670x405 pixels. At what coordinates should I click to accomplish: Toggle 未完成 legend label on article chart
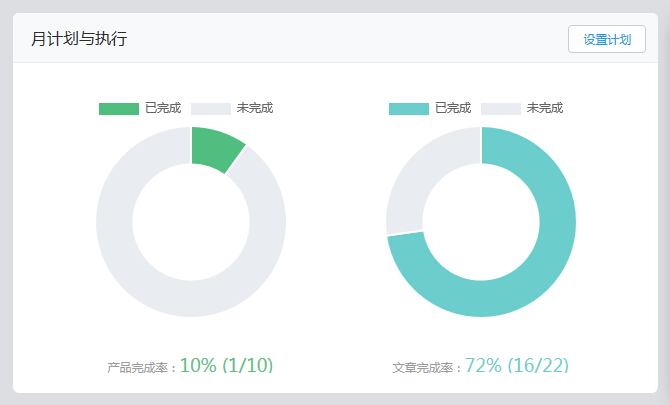point(544,109)
